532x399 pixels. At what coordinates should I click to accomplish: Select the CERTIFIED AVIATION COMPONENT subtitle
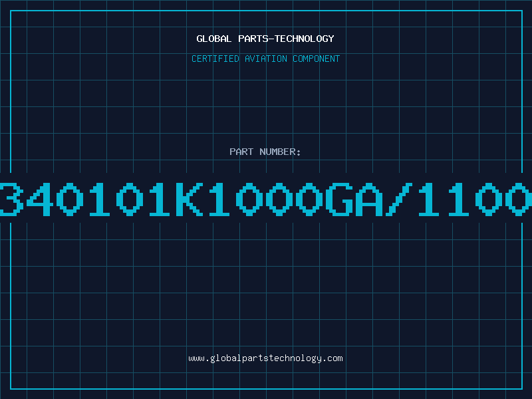265,59
